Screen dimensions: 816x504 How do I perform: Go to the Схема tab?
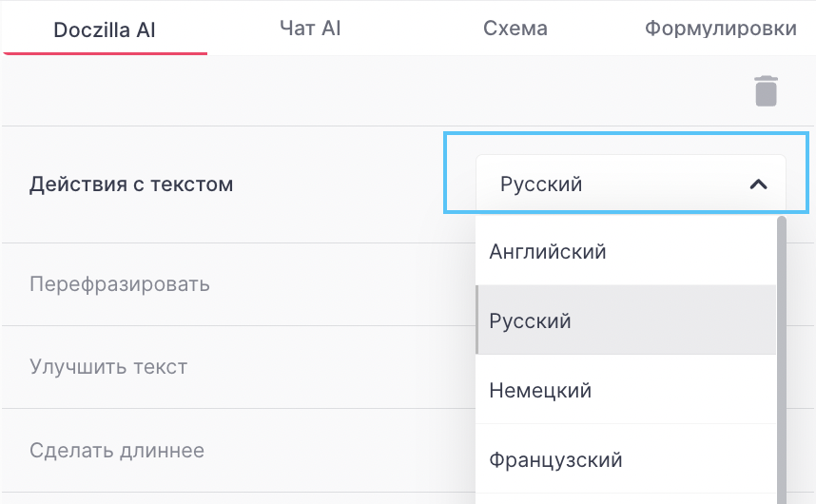(515, 29)
